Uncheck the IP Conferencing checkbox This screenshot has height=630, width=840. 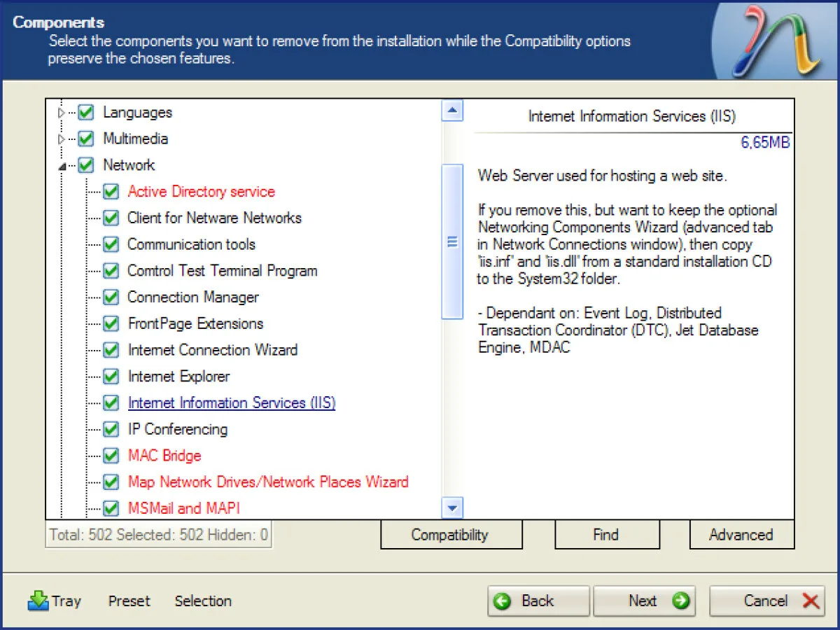coord(111,429)
